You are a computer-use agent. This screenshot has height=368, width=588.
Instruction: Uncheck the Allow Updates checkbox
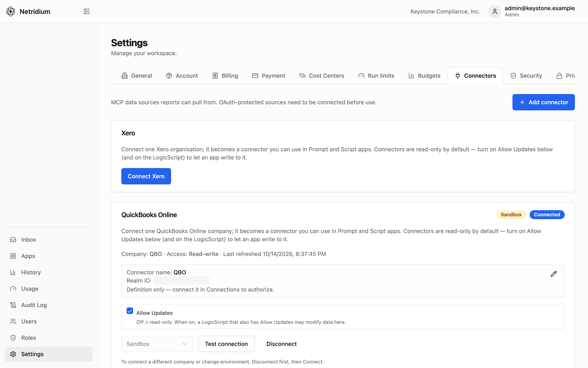pyautogui.click(x=130, y=311)
